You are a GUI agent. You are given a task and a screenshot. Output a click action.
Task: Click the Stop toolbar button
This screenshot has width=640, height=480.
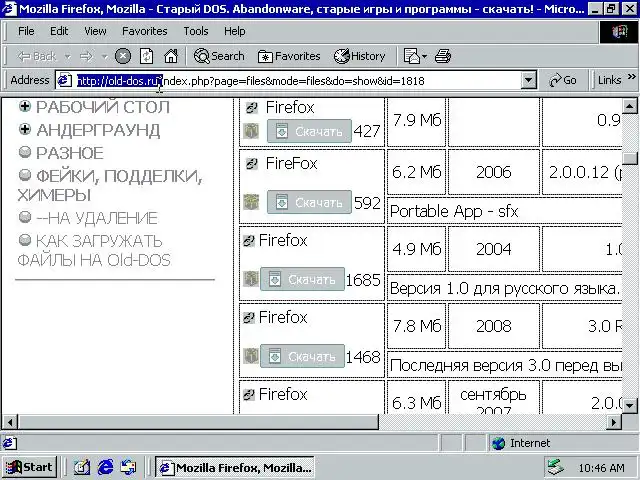(x=122, y=56)
